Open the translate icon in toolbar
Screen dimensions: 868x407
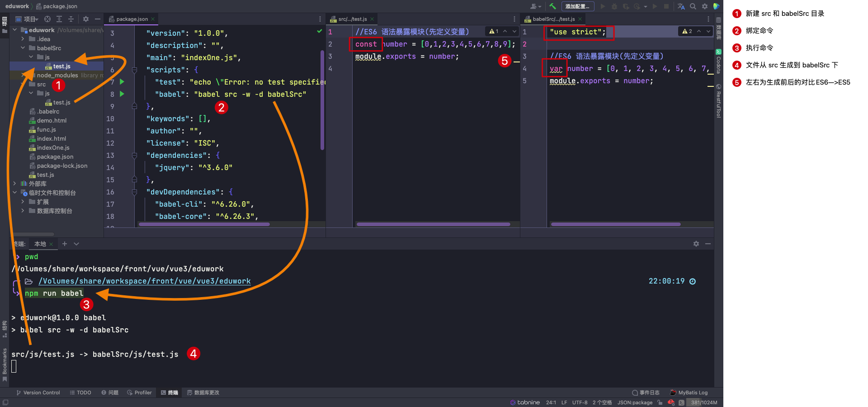[x=681, y=6]
